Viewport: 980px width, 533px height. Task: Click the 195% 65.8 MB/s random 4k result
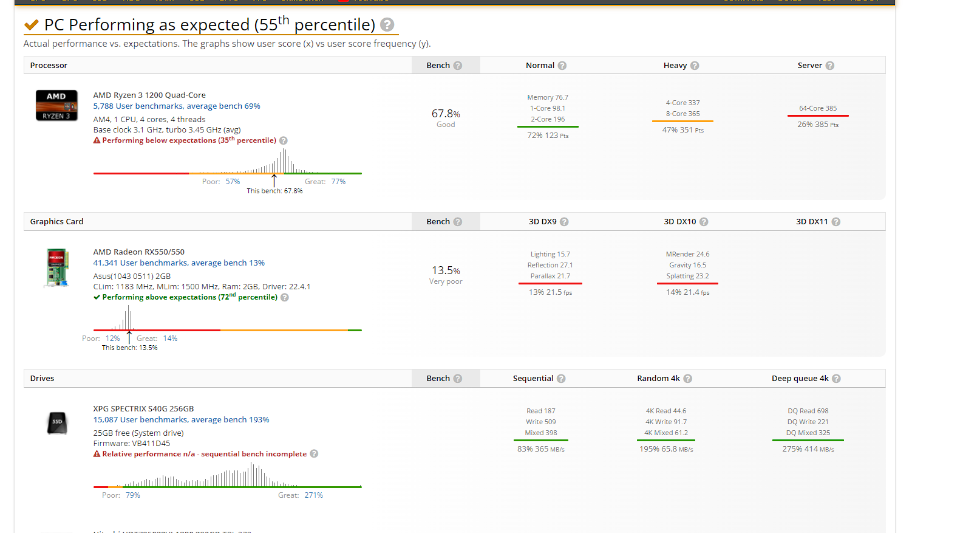(666, 449)
